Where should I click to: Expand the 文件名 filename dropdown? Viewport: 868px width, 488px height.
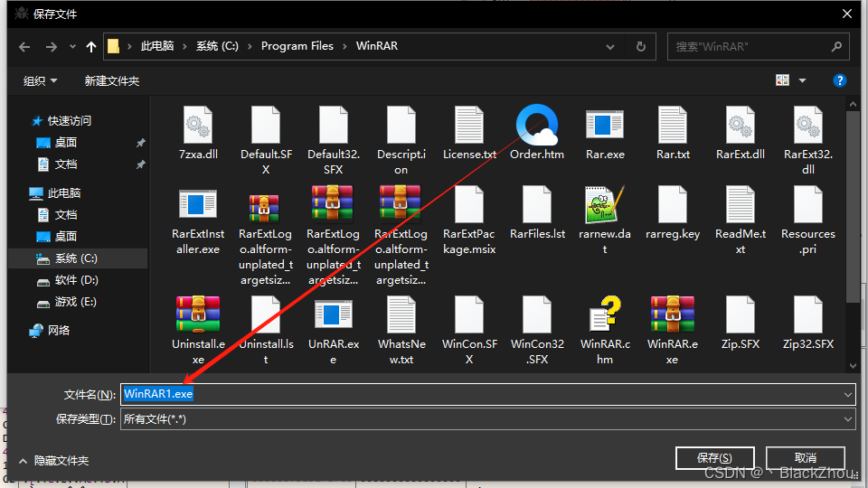(847, 395)
